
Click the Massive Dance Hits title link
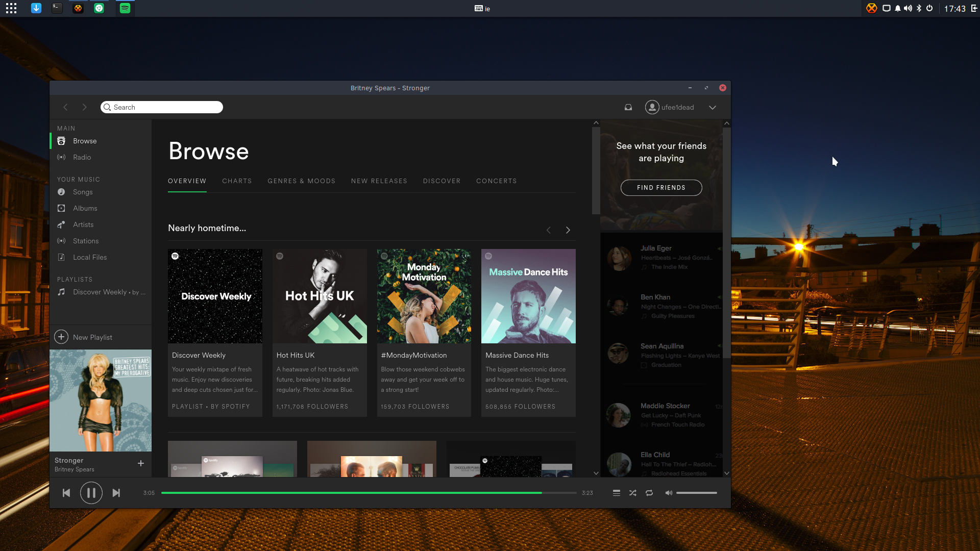point(517,355)
